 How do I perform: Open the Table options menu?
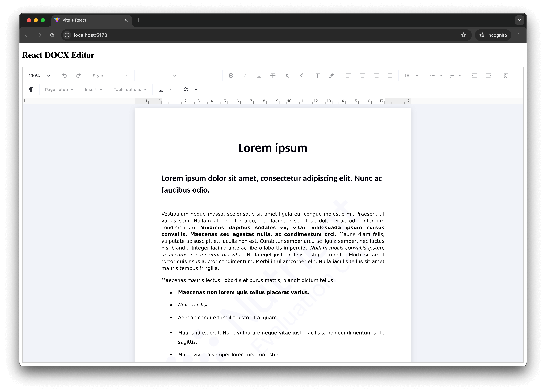click(130, 89)
